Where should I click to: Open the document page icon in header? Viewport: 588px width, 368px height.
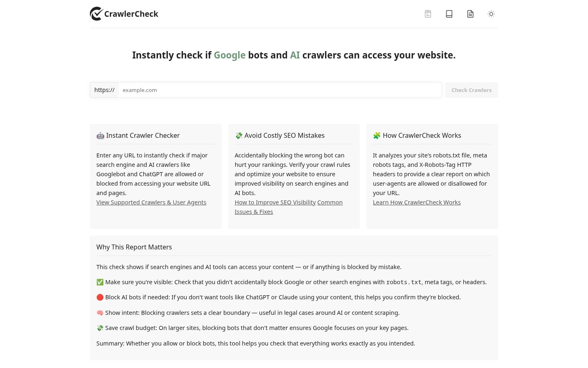(470, 14)
